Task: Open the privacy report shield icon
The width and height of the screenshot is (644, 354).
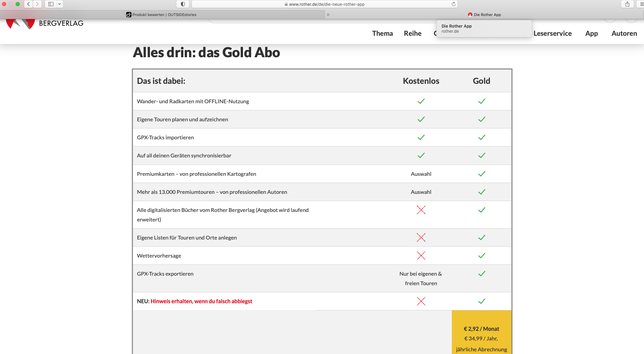Action: (183, 4)
